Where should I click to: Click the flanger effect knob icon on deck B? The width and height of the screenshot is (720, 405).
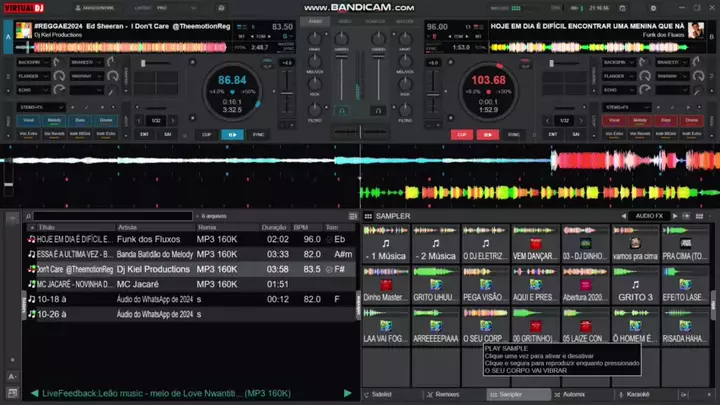click(645, 76)
